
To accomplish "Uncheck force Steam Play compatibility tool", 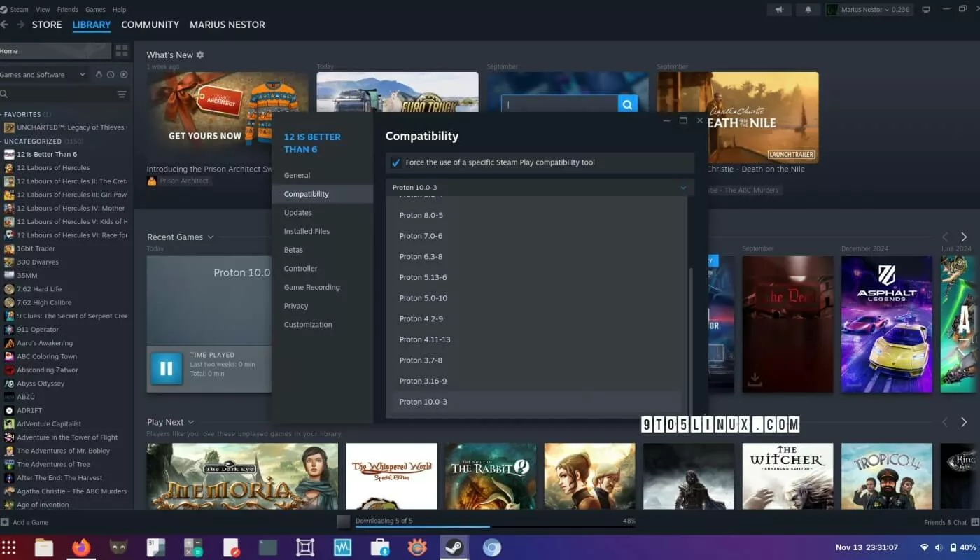I will 396,162.
